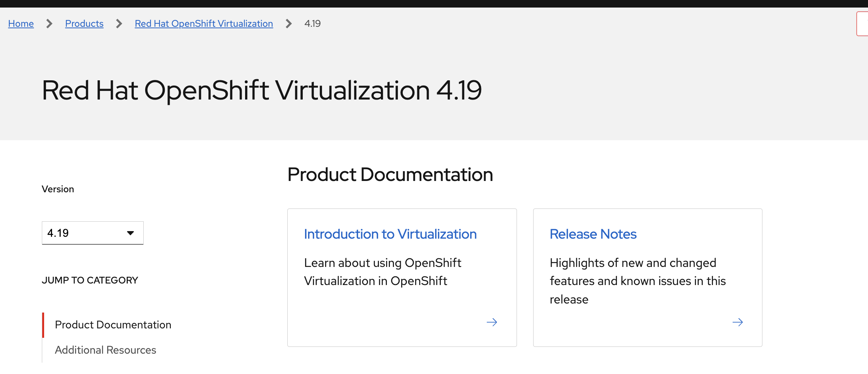Go to the Home breadcrumb link
Screen dimensions: 868x374
(x=21, y=24)
